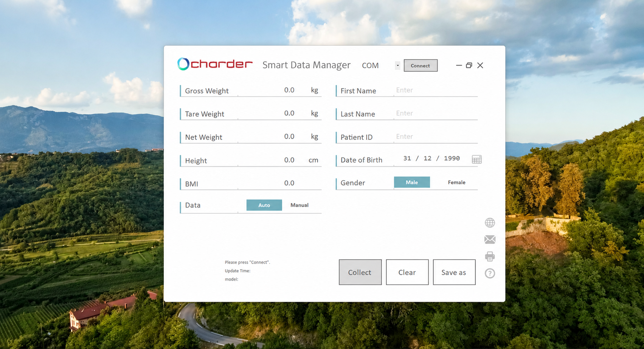Image resolution: width=644 pixels, height=349 pixels.
Task: Select Female gender
Action: 456,182
